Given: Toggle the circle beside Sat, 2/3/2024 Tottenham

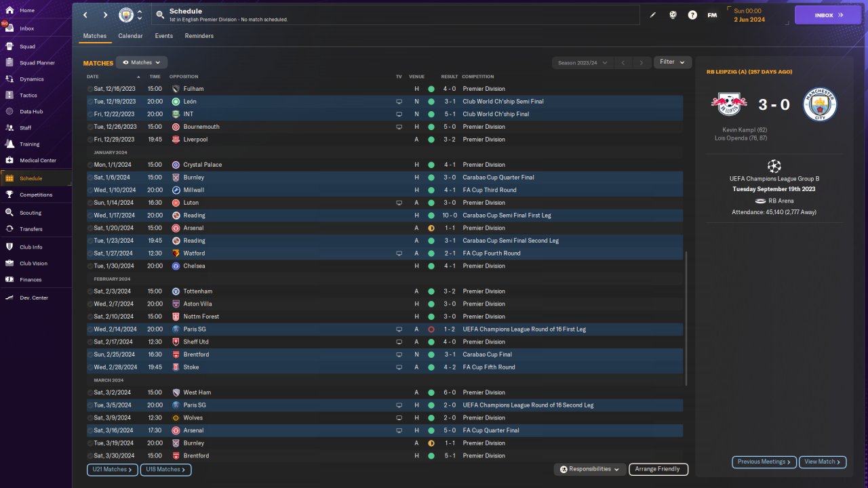Looking at the screenshot, I should point(90,291).
